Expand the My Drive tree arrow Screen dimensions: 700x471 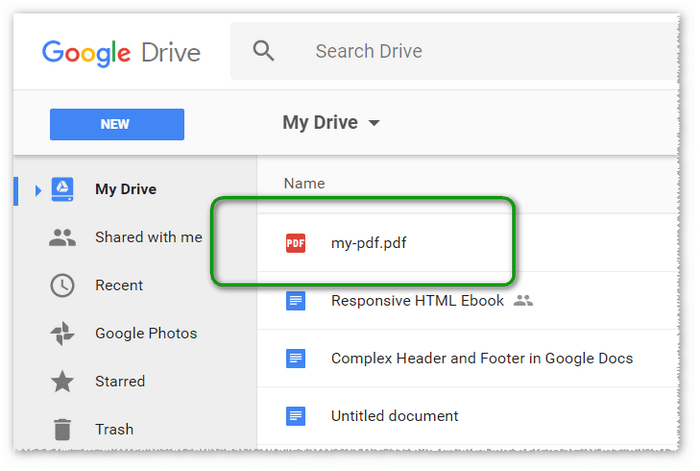click(x=38, y=190)
